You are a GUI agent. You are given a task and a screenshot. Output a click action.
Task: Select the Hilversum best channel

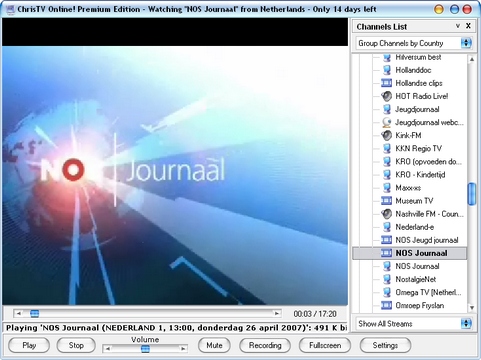(x=418, y=57)
